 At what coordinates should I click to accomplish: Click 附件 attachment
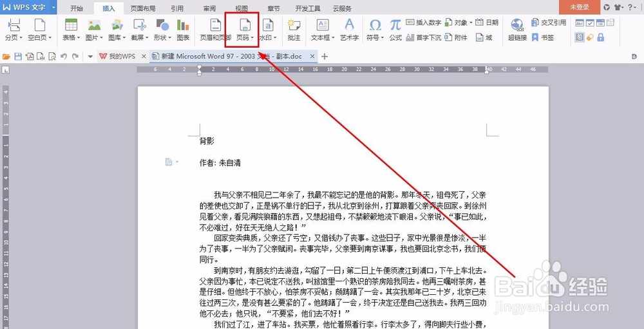[x=457, y=37]
